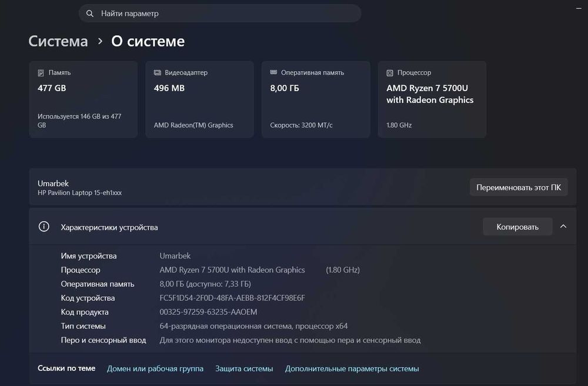The image size is (588, 386).
Task: Copy device specifications with Копировать
Action: pos(517,227)
